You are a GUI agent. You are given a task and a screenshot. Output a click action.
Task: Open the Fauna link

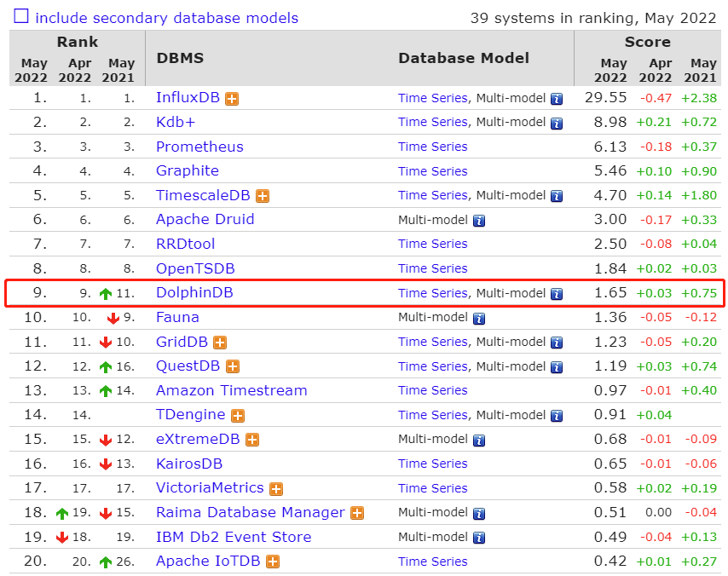pyautogui.click(x=177, y=318)
